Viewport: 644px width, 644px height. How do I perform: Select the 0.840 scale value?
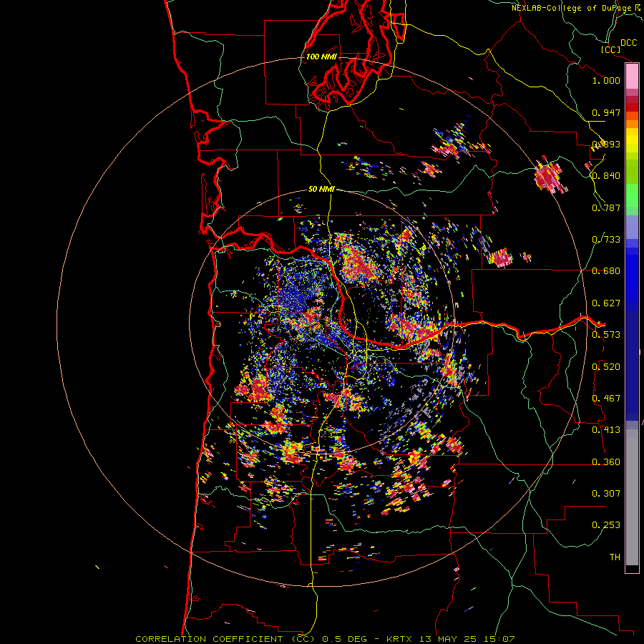pyautogui.click(x=606, y=176)
